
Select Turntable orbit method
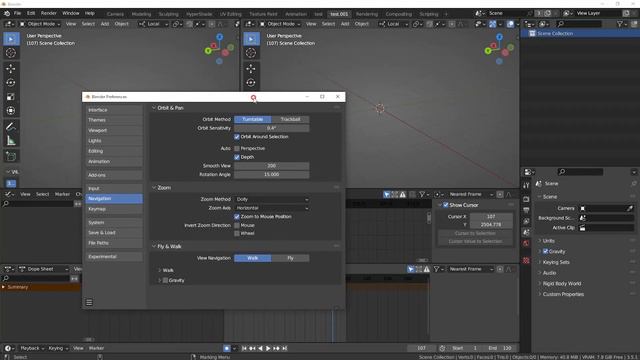[253, 119]
